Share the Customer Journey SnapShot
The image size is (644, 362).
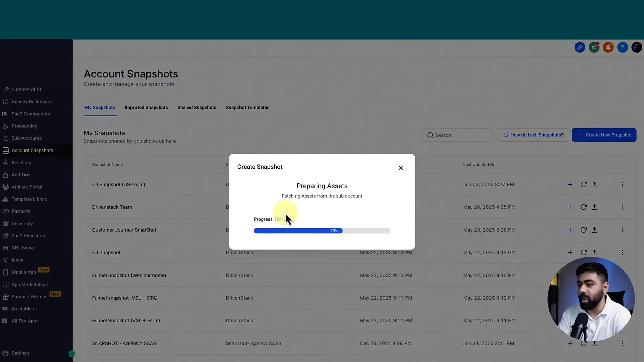[x=594, y=230]
